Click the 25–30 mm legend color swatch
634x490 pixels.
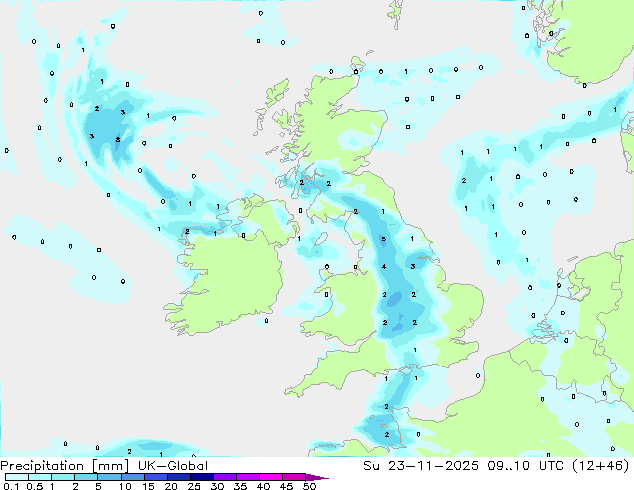point(201,477)
